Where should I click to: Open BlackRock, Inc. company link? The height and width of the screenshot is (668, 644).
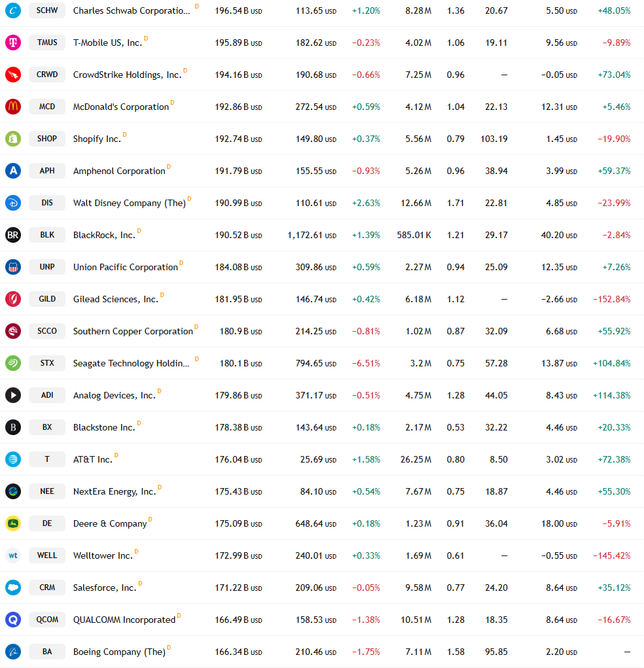tap(104, 235)
